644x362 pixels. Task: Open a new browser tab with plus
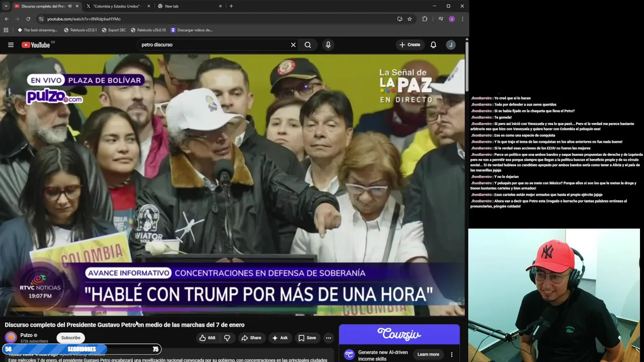coord(231,6)
